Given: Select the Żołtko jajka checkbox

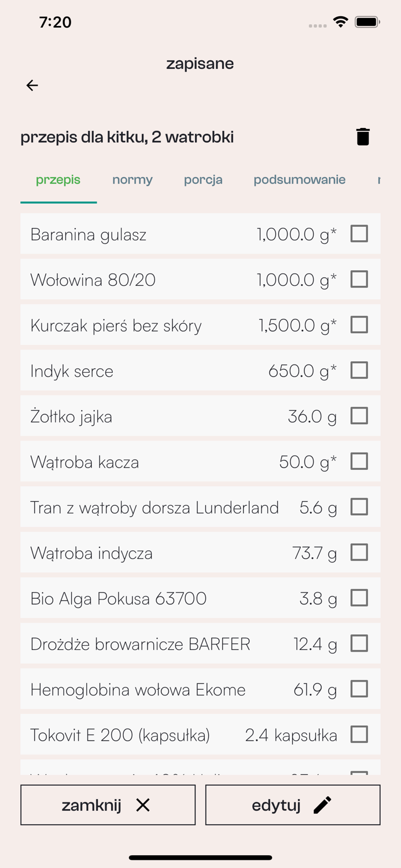Looking at the screenshot, I should (x=359, y=415).
